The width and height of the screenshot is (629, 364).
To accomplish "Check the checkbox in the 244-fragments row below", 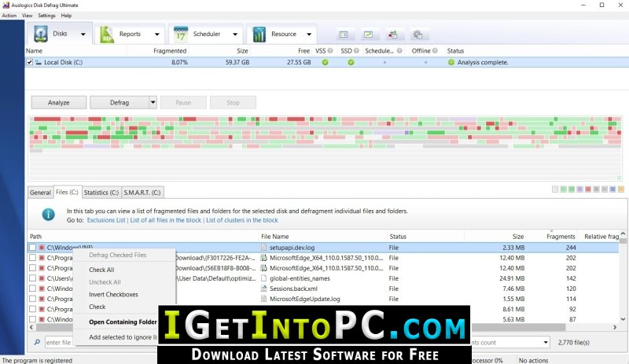I will (x=32, y=258).
